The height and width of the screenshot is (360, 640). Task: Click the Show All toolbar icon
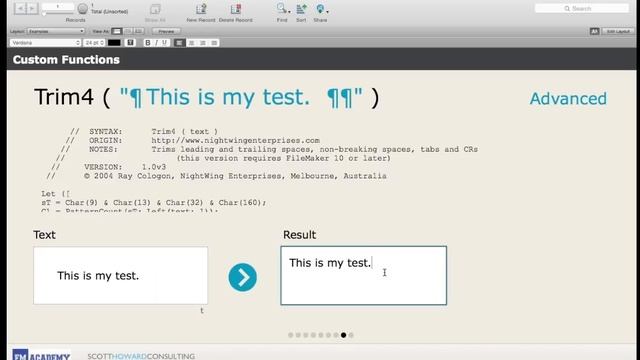point(155,9)
